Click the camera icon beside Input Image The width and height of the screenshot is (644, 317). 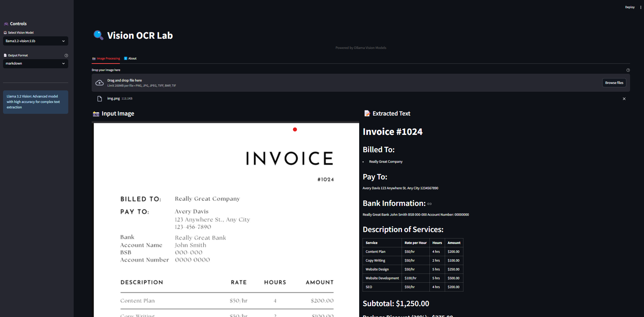[x=96, y=114]
